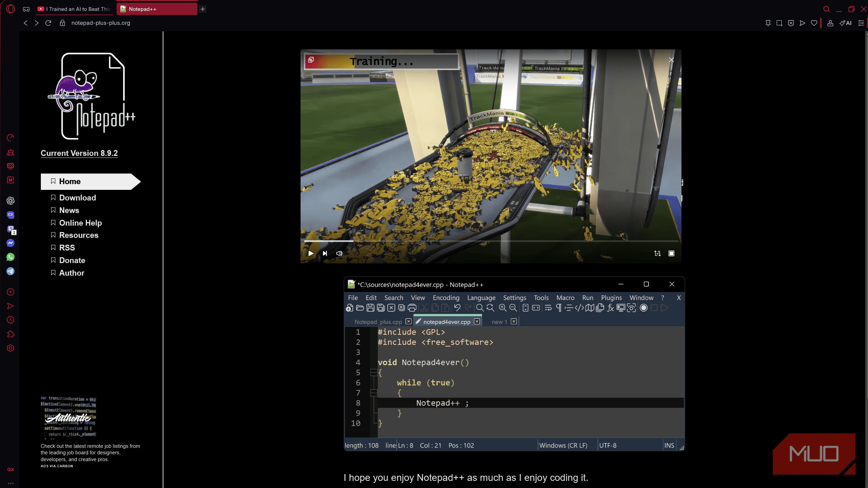Screen dimensions: 868x488
Task: Open the Opera GX main menu logo
Action: pos(11,9)
